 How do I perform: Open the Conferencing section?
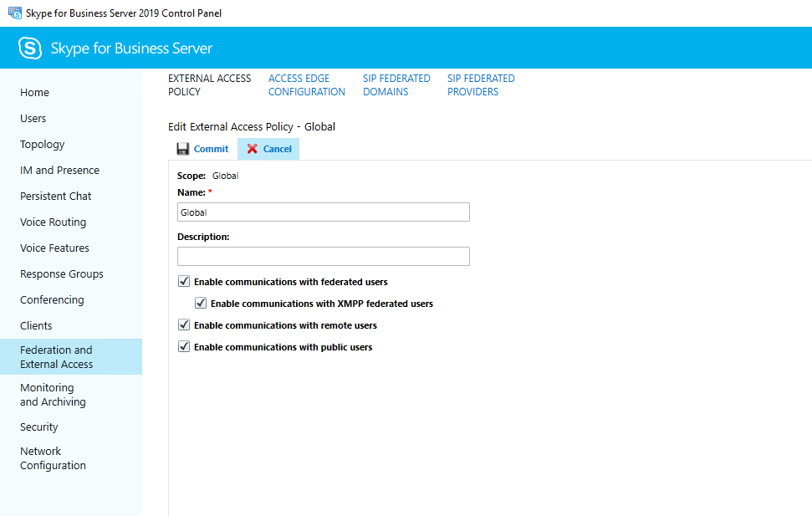coord(52,300)
